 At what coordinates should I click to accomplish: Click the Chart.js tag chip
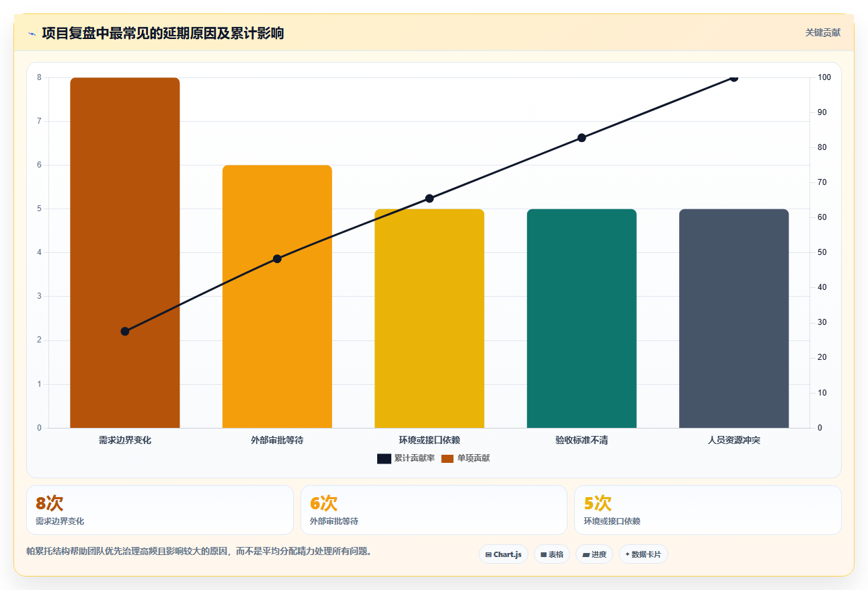pyautogui.click(x=504, y=554)
